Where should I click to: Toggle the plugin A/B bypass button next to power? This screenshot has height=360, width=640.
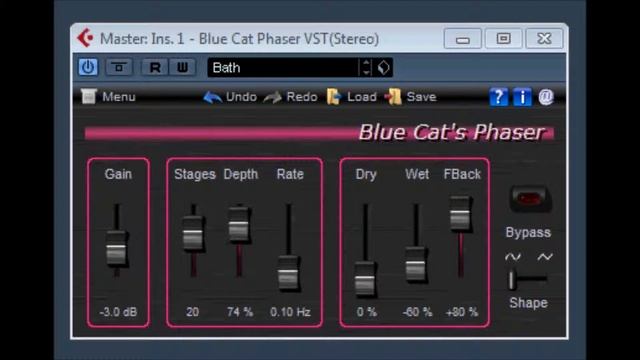(119, 67)
